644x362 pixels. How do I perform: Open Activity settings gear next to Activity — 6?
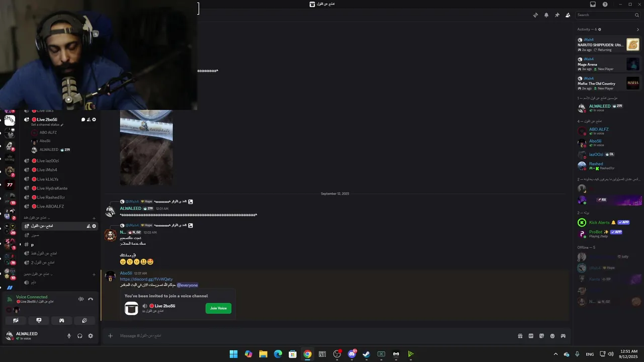tap(599, 29)
